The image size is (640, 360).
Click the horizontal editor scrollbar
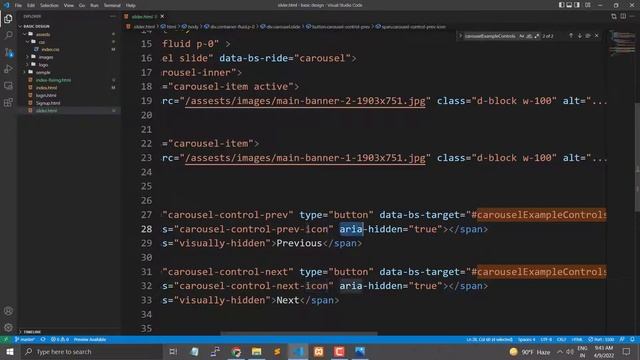pos(299,333)
